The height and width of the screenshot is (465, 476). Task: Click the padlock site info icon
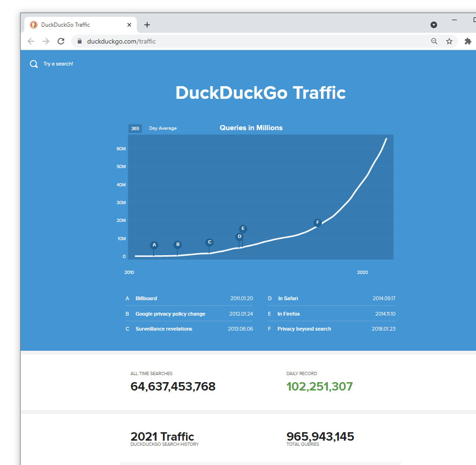(80, 41)
